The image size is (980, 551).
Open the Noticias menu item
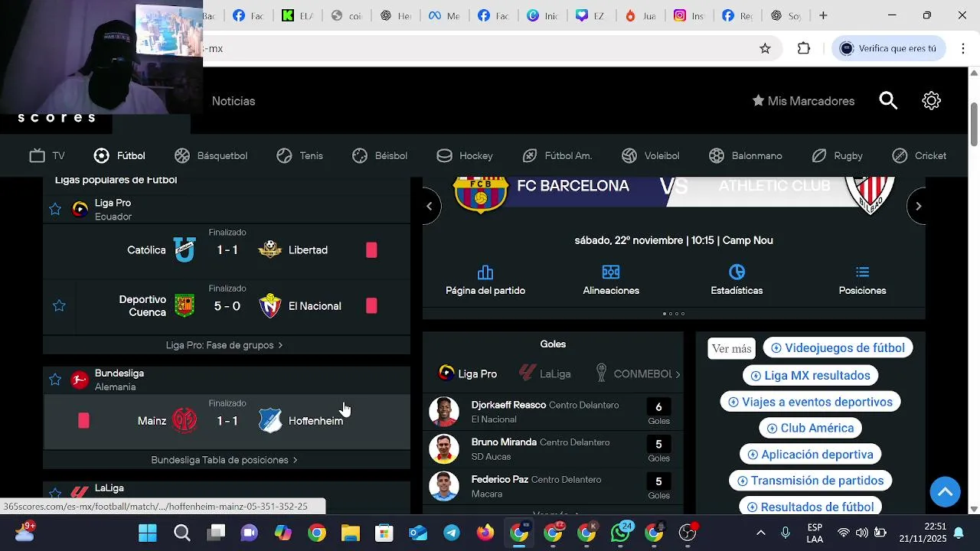234,101
